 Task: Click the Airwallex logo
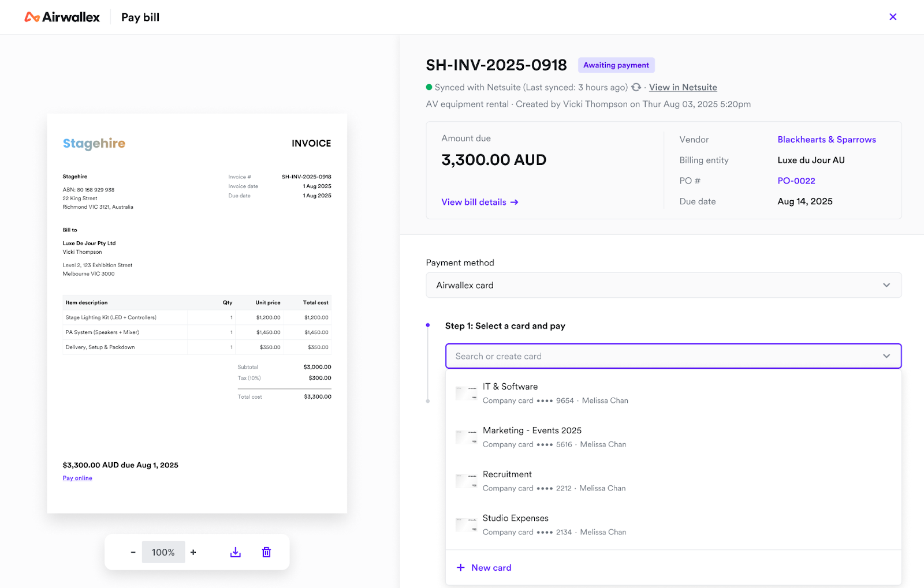coord(62,17)
